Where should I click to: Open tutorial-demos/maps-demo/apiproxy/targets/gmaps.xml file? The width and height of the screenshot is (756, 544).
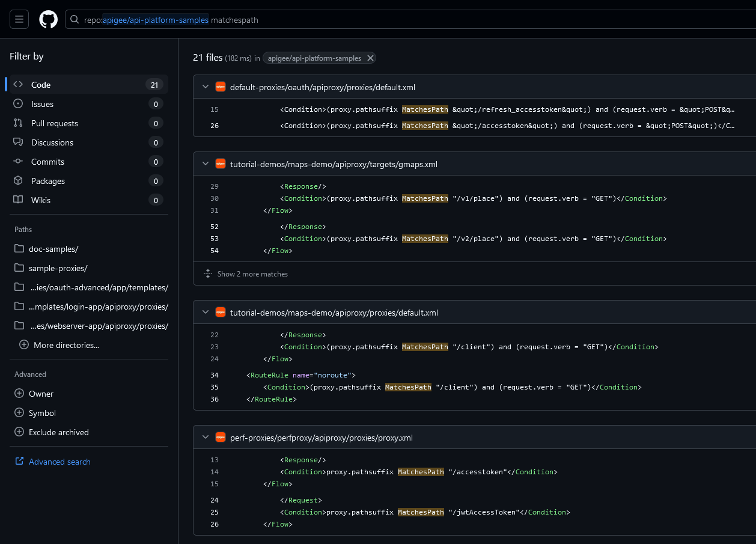click(334, 164)
